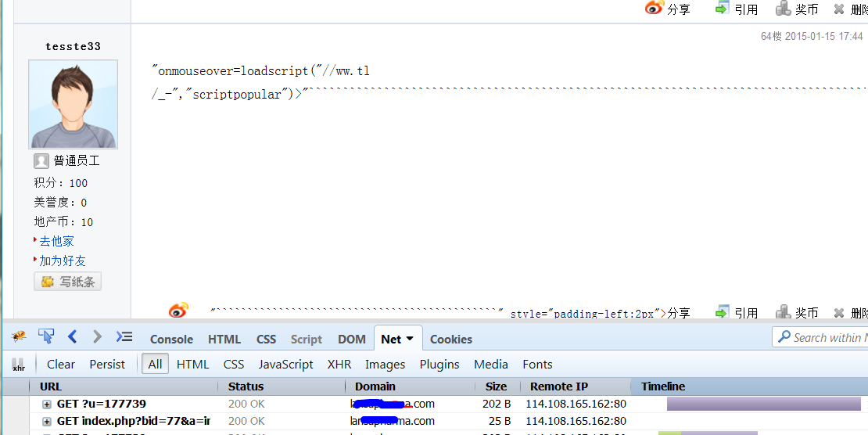Viewport: 868px width, 435px height.
Task: Click the Search within panel field
Action: click(820, 337)
